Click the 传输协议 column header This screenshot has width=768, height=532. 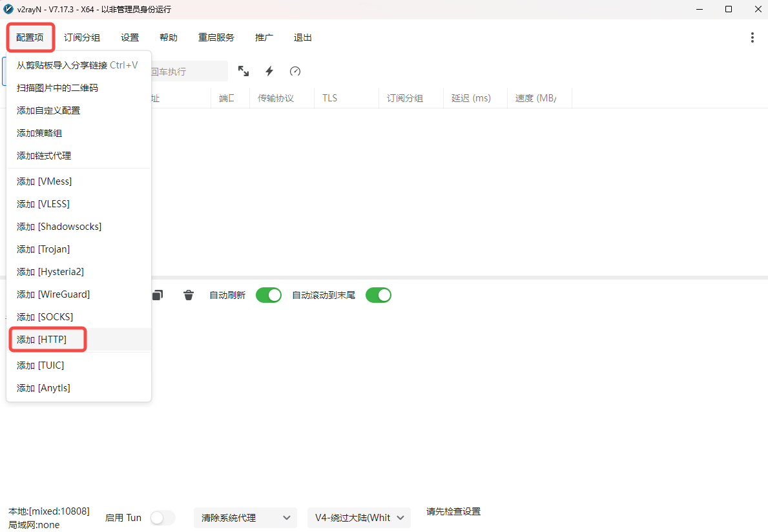pos(282,98)
